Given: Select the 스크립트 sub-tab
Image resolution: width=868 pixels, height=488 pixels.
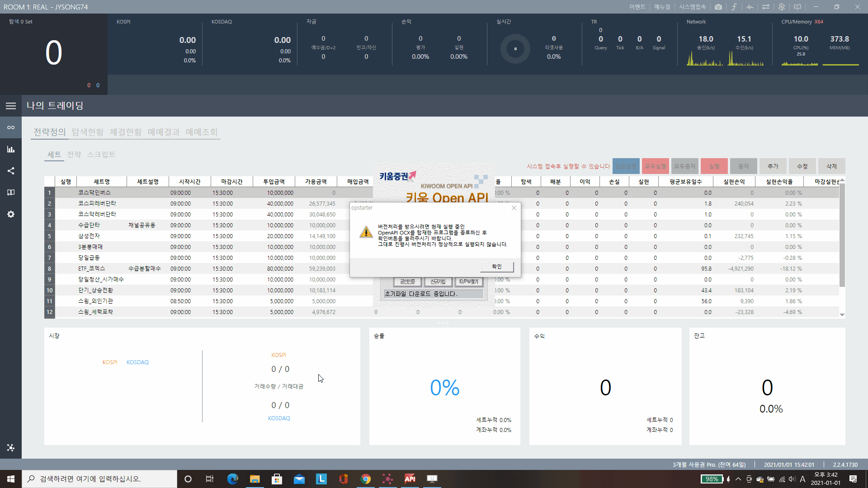Looking at the screenshot, I should point(101,155).
